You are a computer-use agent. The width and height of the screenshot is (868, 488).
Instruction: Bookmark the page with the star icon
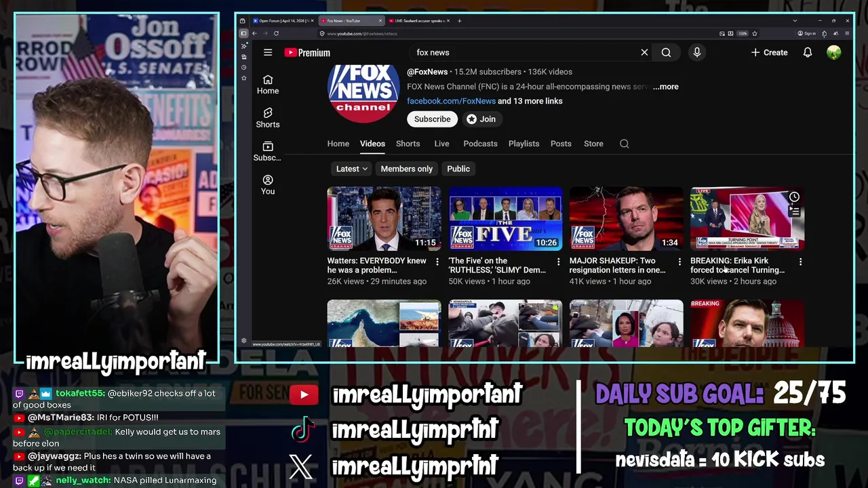754,33
